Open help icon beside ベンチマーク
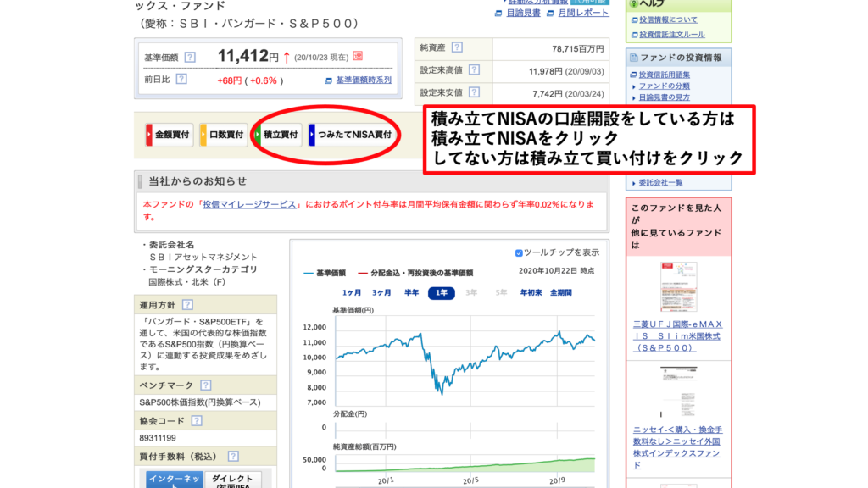This screenshot has width=868, height=488. 205,385
